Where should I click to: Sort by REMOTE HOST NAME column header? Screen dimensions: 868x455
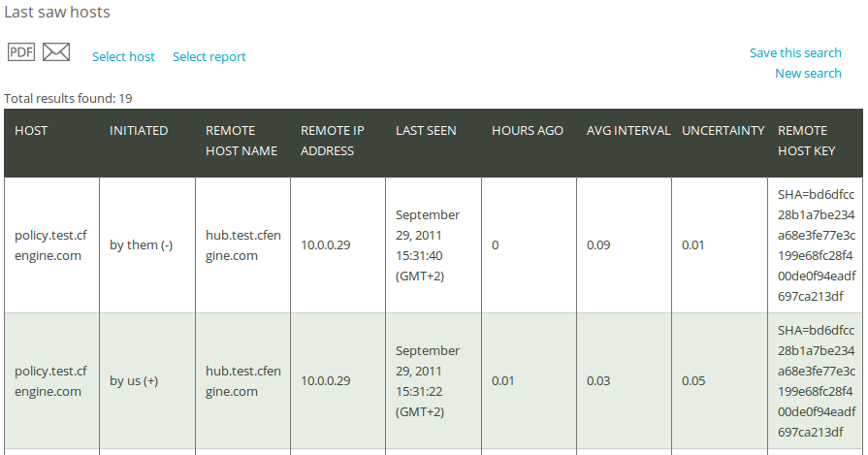click(x=241, y=141)
